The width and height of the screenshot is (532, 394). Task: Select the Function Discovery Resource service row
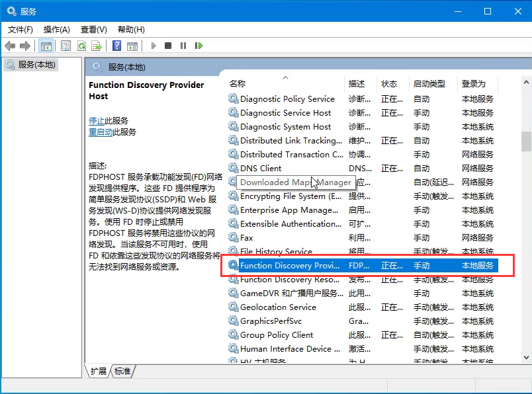click(x=363, y=280)
